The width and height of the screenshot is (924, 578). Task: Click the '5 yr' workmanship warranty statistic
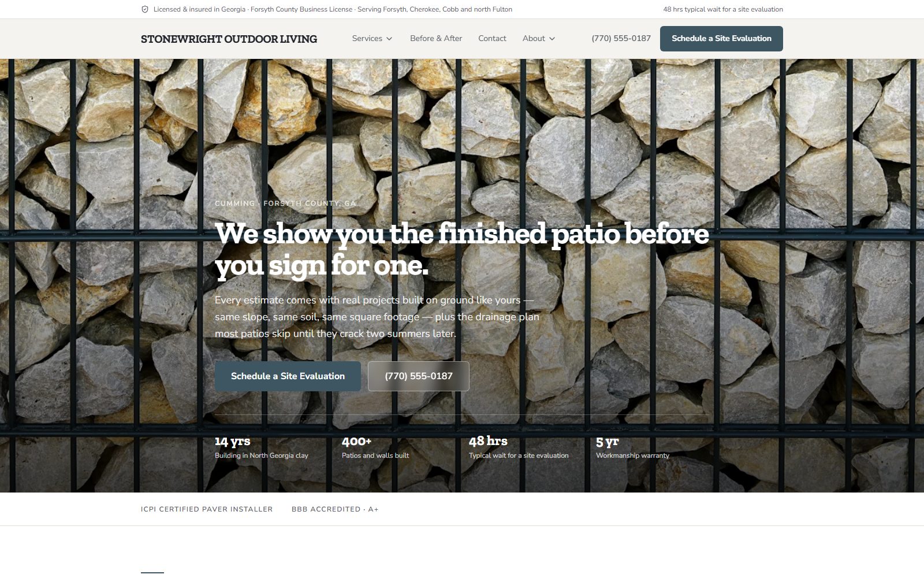607,442
